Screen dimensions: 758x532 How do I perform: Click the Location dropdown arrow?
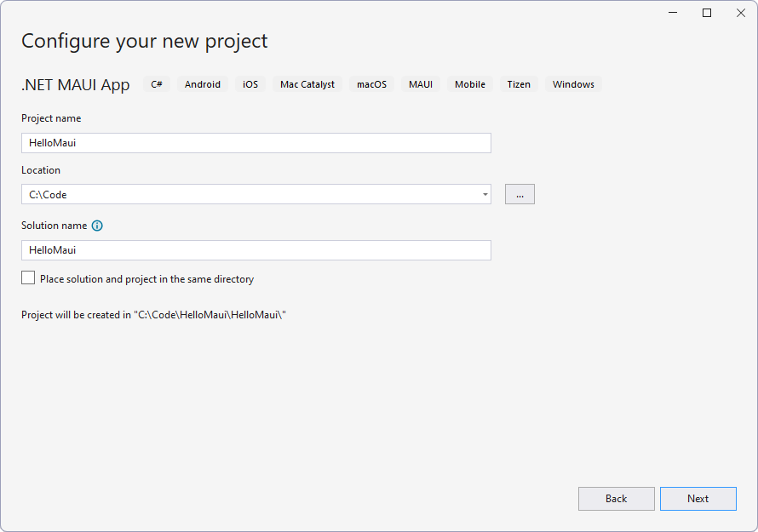[485, 194]
